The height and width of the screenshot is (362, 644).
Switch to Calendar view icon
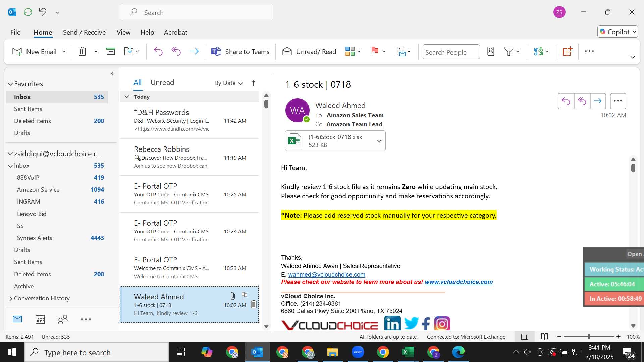[x=40, y=319]
